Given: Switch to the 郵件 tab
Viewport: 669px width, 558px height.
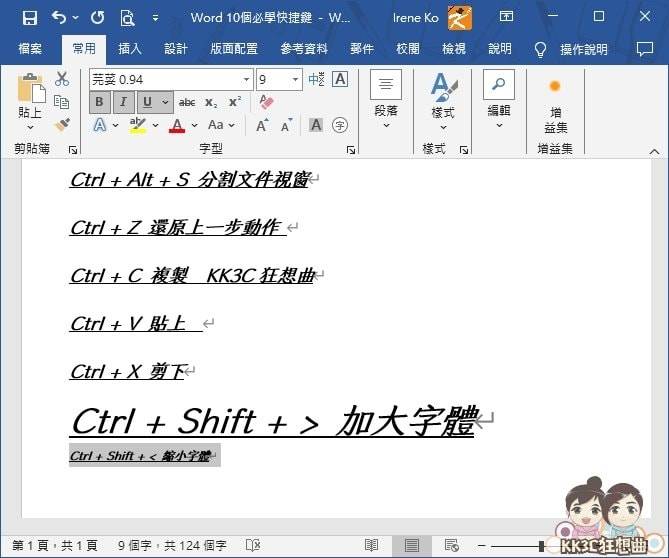Looking at the screenshot, I should pyautogui.click(x=362, y=49).
